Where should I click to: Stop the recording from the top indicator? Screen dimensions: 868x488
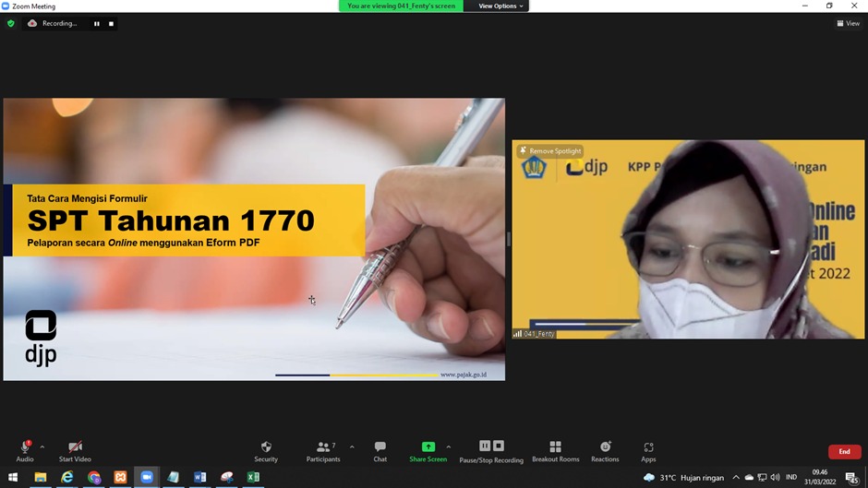coord(112,23)
